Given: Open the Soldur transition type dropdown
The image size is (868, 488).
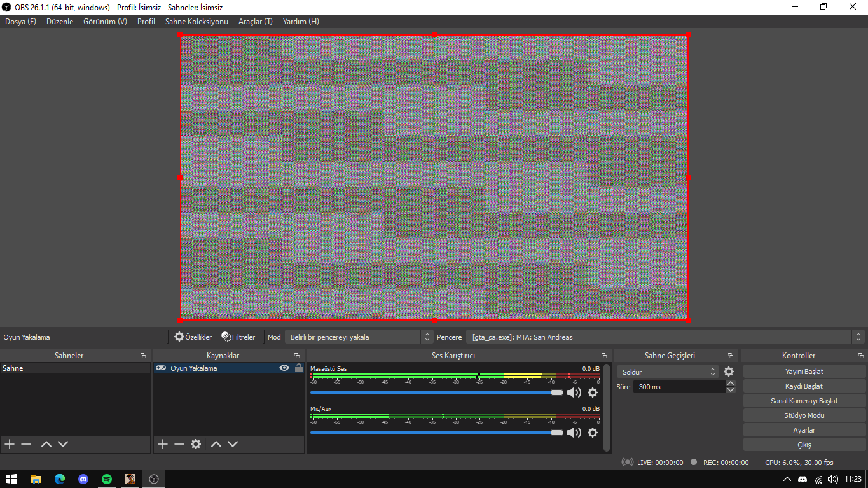Looking at the screenshot, I should pos(668,372).
